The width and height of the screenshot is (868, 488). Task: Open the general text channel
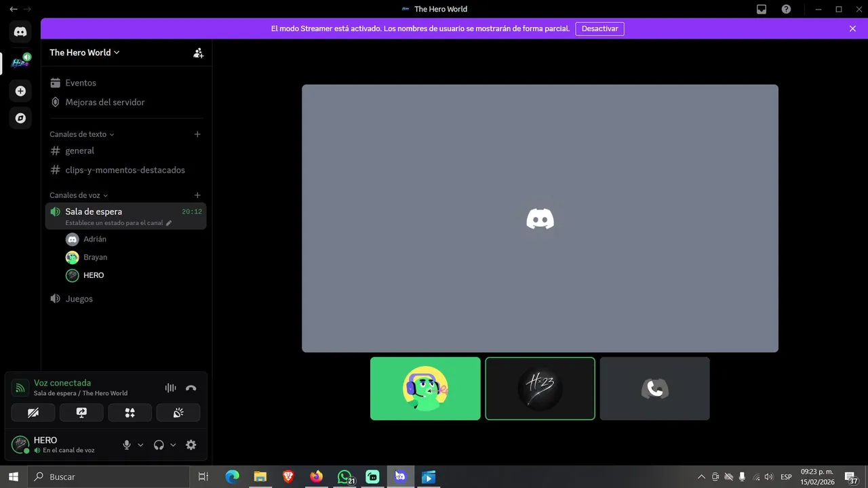coord(126,150)
